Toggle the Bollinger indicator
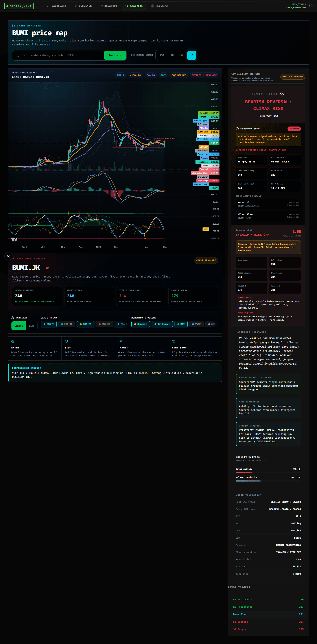Screen dimensions: 317x644 pyautogui.click(x=162, y=324)
